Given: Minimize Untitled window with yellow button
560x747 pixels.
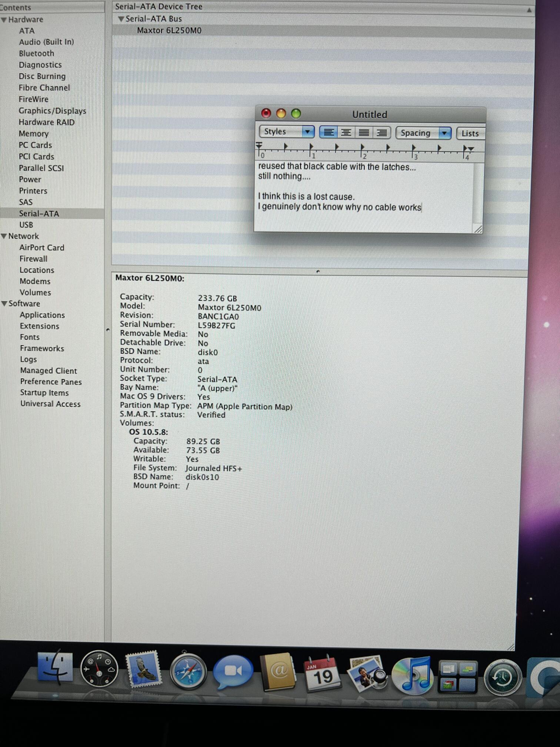Looking at the screenshot, I should point(281,113).
